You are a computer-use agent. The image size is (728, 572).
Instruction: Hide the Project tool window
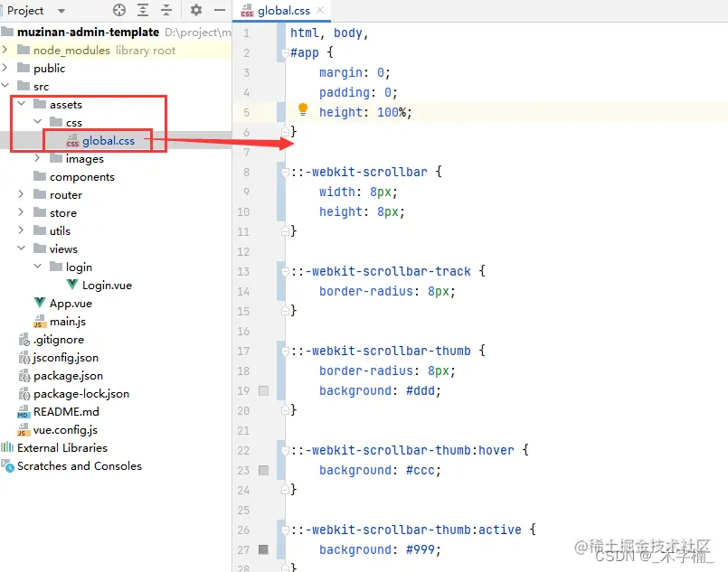coord(220,10)
